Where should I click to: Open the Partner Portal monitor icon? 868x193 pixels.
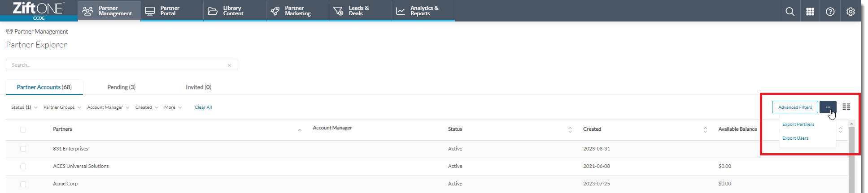tap(150, 11)
